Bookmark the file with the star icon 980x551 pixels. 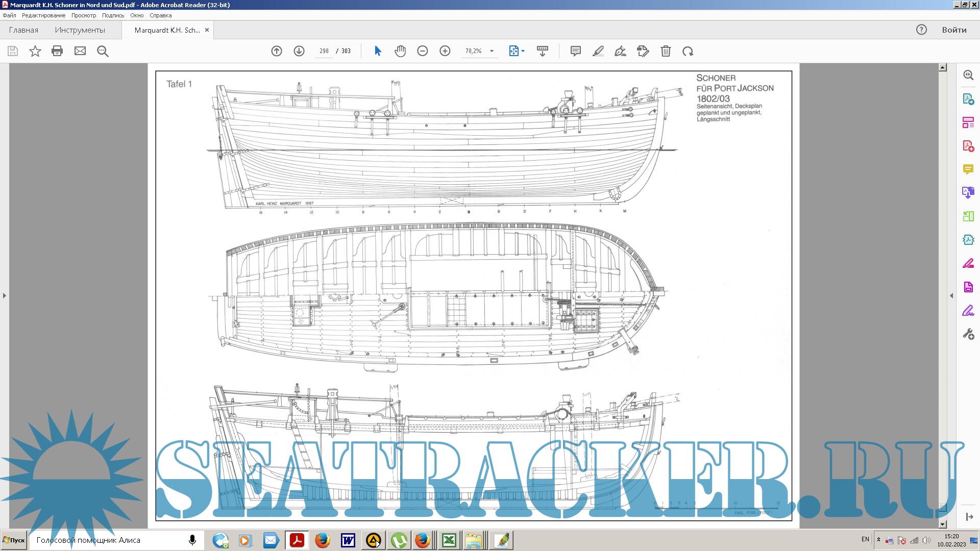click(x=35, y=51)
